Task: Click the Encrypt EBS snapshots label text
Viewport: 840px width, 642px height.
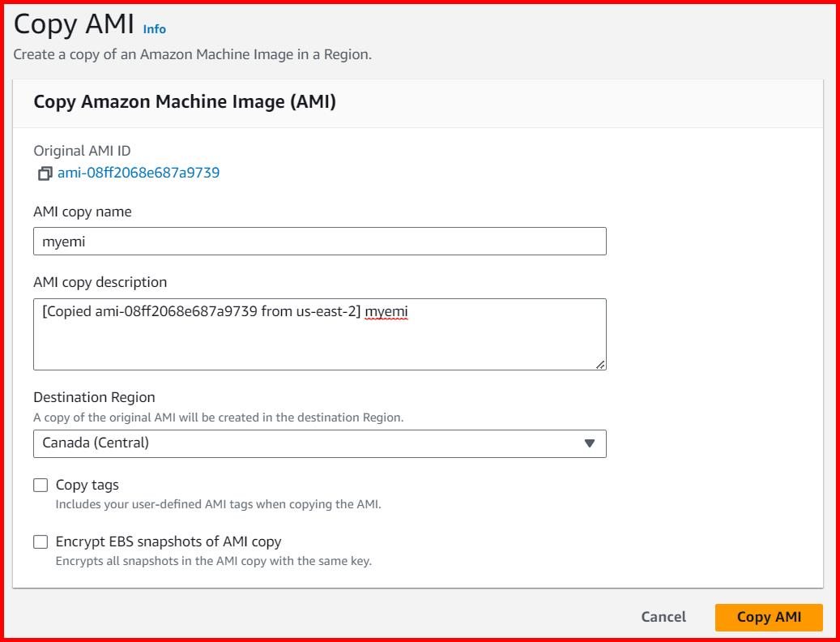Action: (x=168, y=541)
